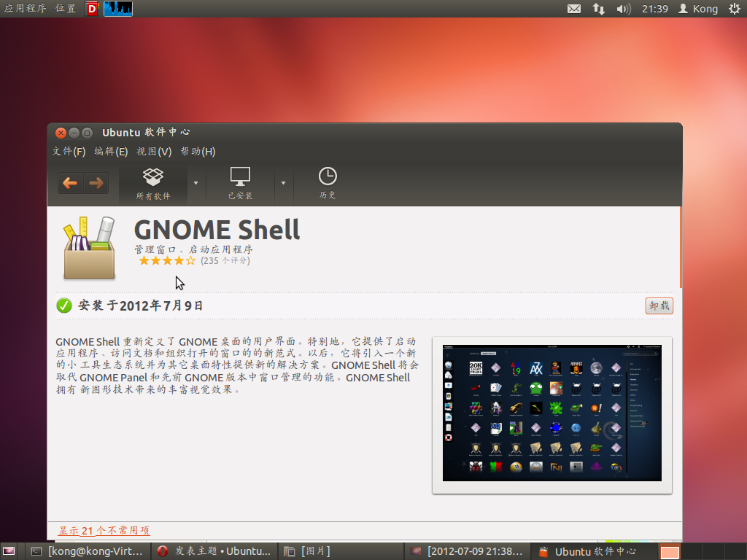Click the GNOME Shell package box icon
This screenshot has height=560, width=747.
tap(90, 248)
